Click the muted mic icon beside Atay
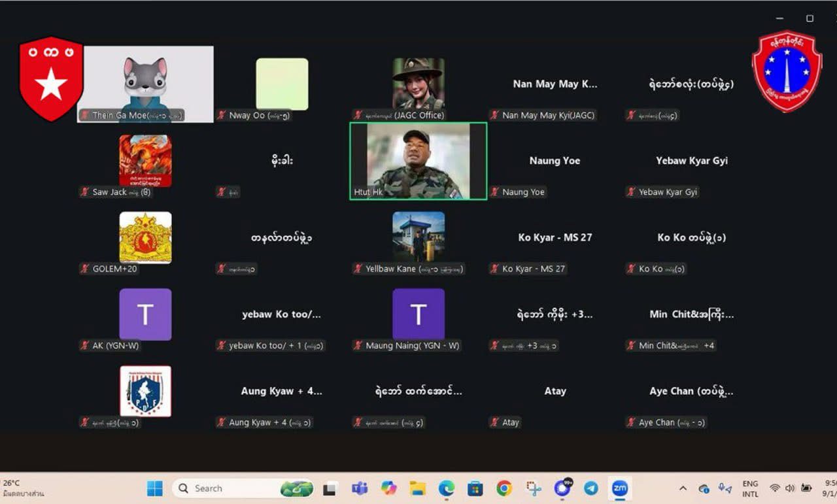The image size is (837, 504). tap(496, 423)
